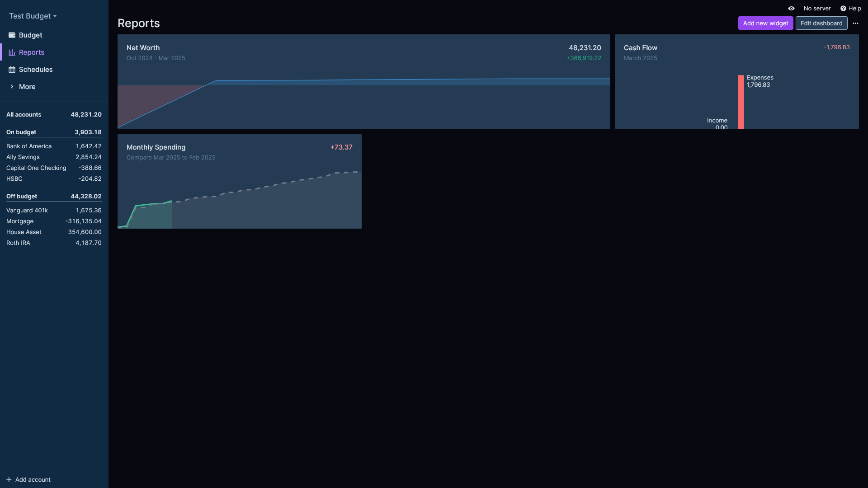Image resolution: width=868 pixels, height=488 pixels.
Task: Click the Schedules calendar icon
Action: pos(12,70)
